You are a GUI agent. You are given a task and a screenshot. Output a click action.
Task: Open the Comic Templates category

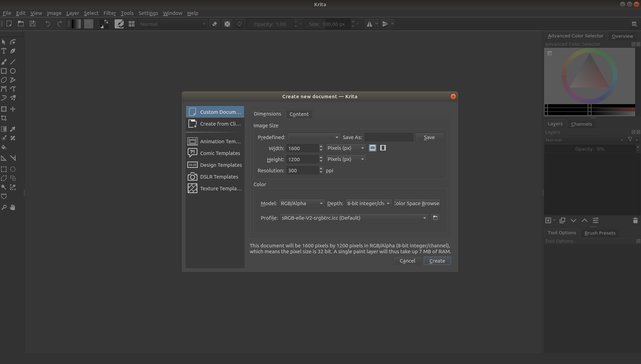(x=215, y=153)
